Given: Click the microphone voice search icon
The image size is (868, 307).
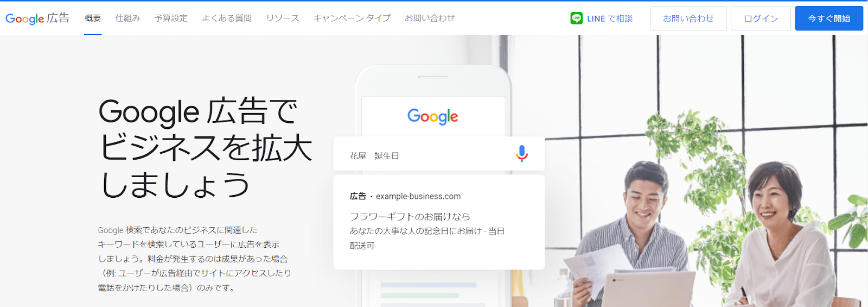Looking at the screenshot, I should click(x=522, y=154).
